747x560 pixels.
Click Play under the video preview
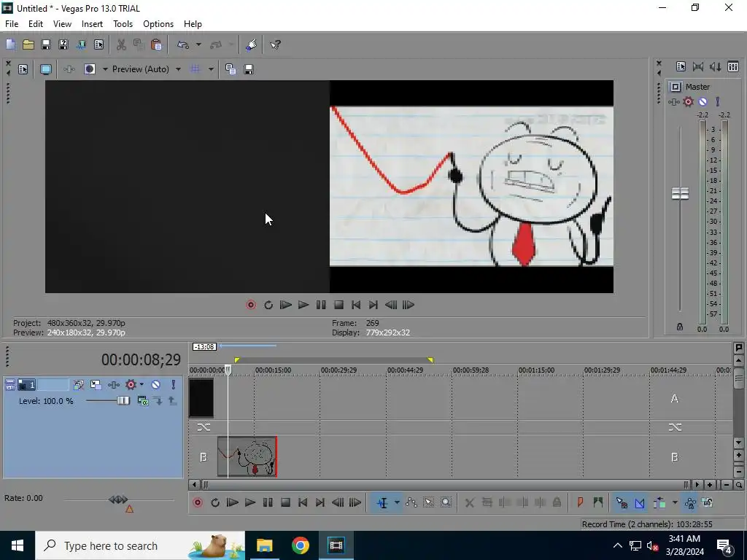[x=303, y=305]
